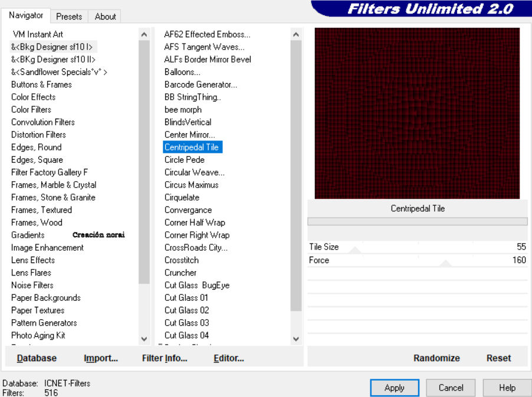Screen dimensions: 532x397
Task: Open the About tab
Action: coord(105,17)
